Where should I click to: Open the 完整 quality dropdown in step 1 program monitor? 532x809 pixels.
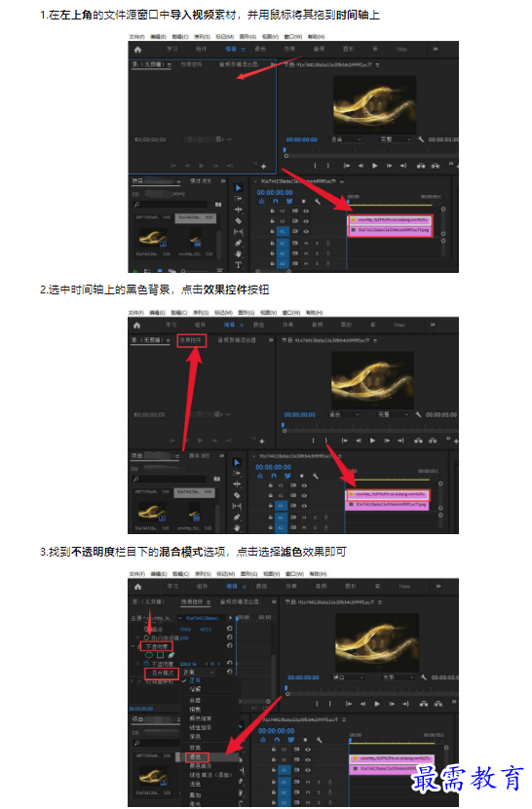pyautogui.click(x=396, y=139)
